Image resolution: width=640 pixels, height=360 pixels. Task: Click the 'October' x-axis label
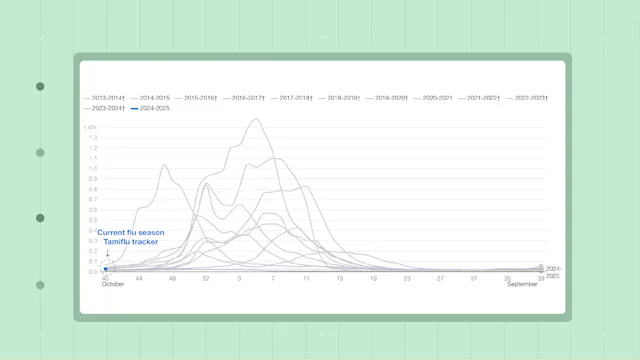click(113, 284)
